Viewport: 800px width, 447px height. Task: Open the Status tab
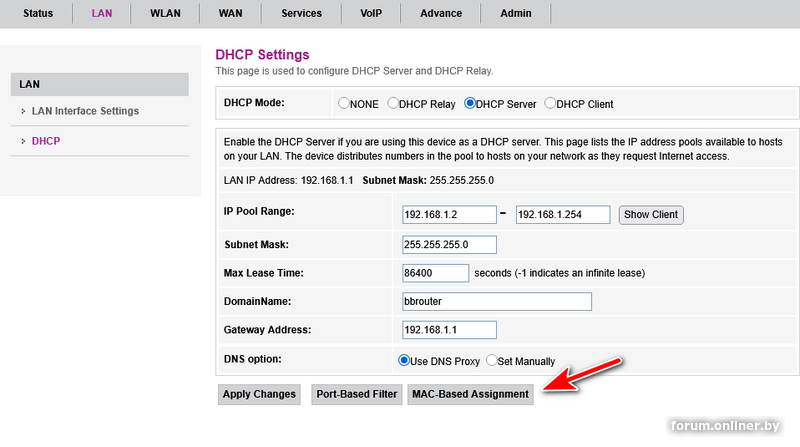coord(38,14)
